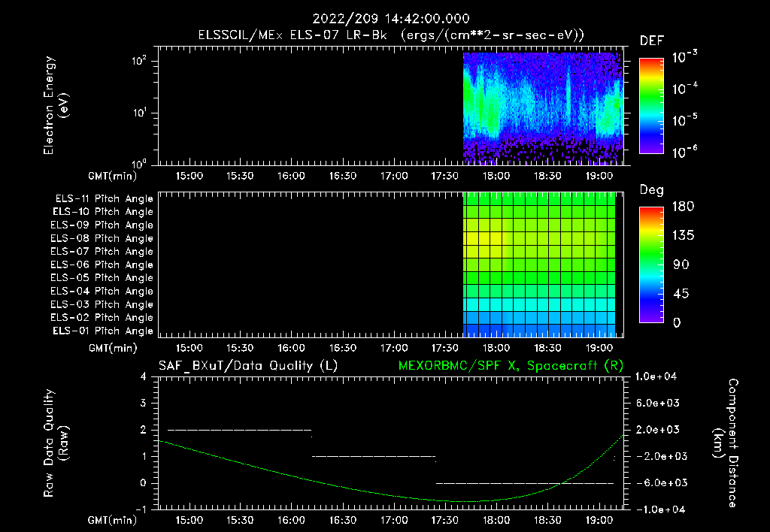Viewport: 770px width, 532px height.
Task: Select the ELS-06 Pitch Angle row label
Action: (102, 265)
